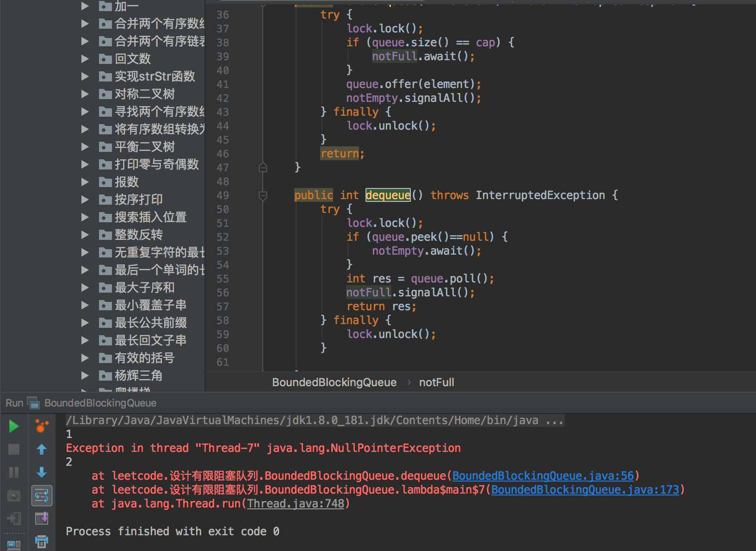The width and height of the screenshot is (756, 551).
Task: Toggle soft-wrap for the console output
Action: (42, 496)
